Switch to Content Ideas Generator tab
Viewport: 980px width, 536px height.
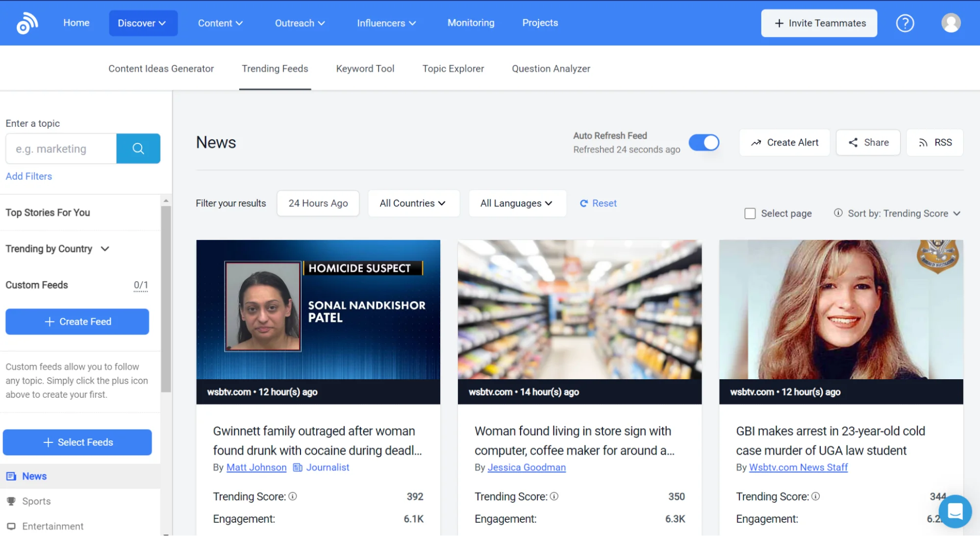coord(161,69)
